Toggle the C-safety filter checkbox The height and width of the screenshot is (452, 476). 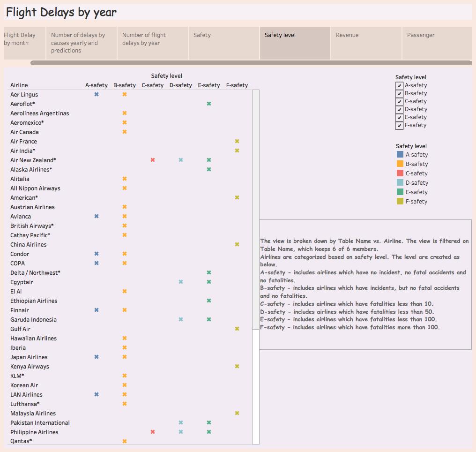coord(399,102)
